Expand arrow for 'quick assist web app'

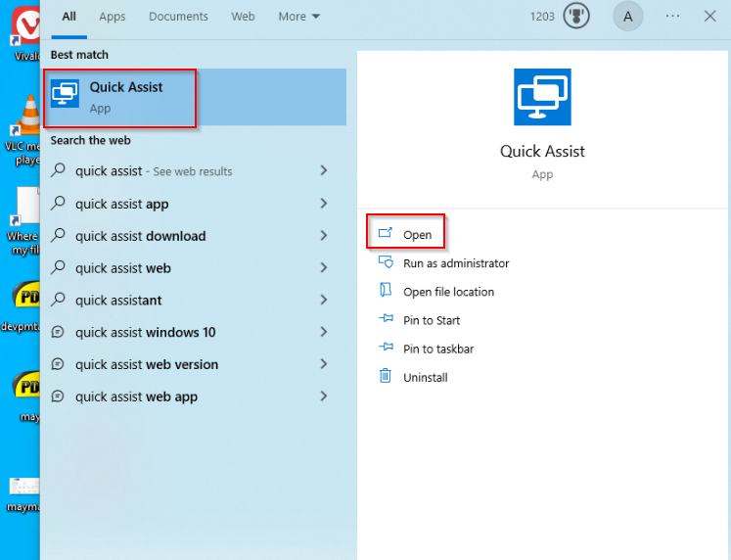click(324, 397)
